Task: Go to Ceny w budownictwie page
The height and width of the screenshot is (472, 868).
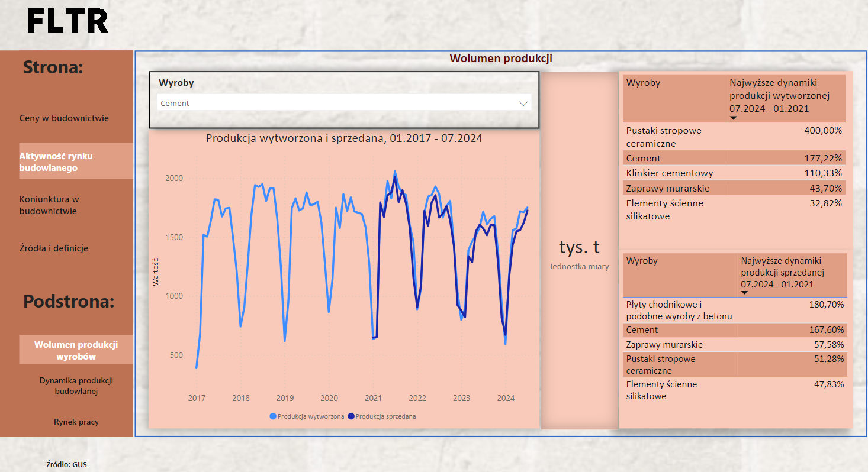Action: pyautogui.click(x=64, y=118)
